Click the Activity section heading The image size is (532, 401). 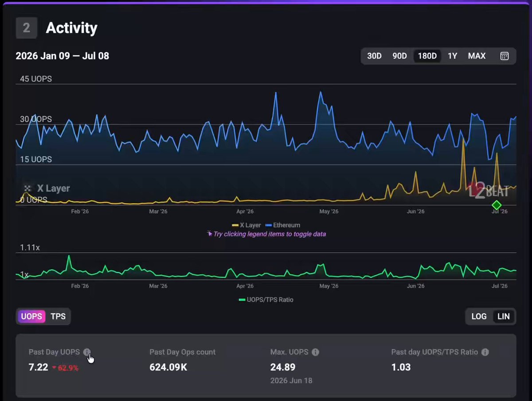point(71,28)
